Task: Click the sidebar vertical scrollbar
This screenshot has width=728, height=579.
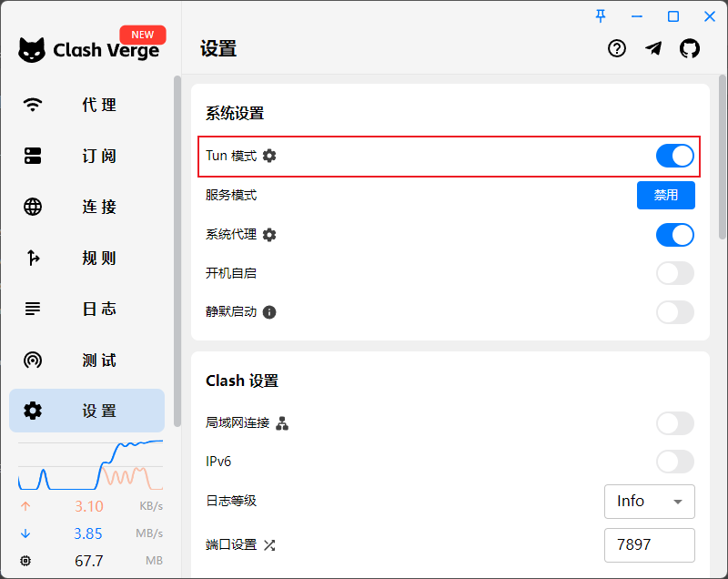Action: click(x=177, y=250)
